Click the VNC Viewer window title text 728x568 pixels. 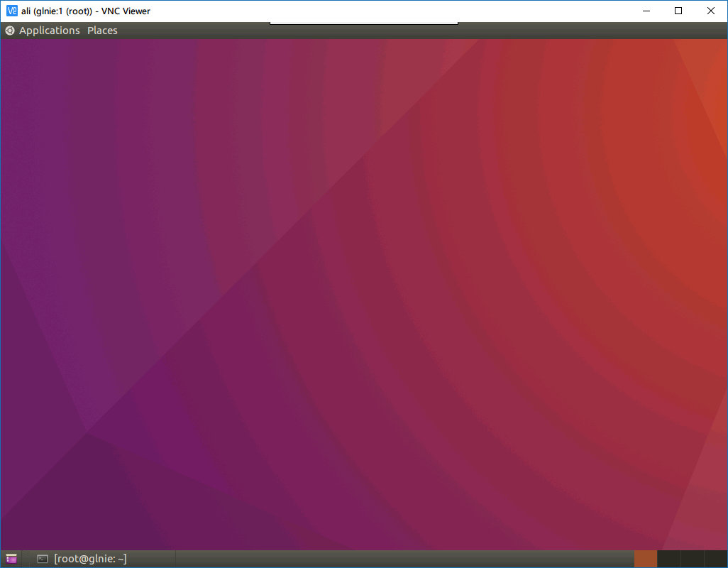[85, 11]
